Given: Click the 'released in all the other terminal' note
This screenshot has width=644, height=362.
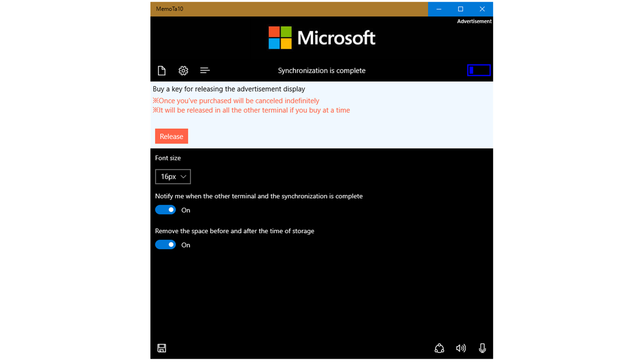Looking at the screenshot, I should tap(251, 110).
